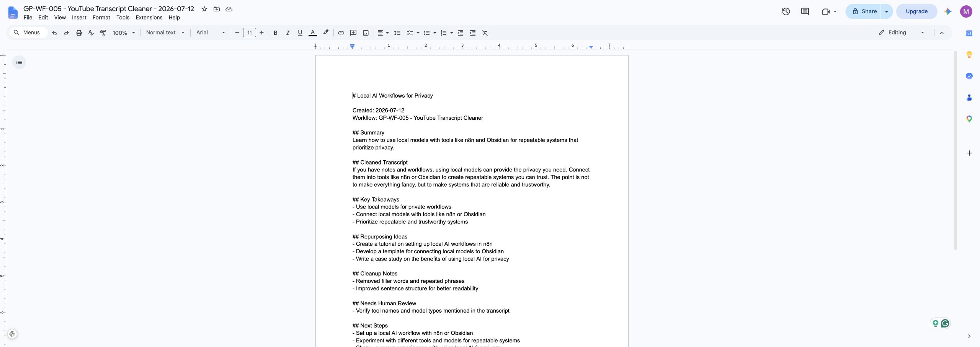Add a comment
The width and height of the screenshot is (980, 347).
pos(353,33)
